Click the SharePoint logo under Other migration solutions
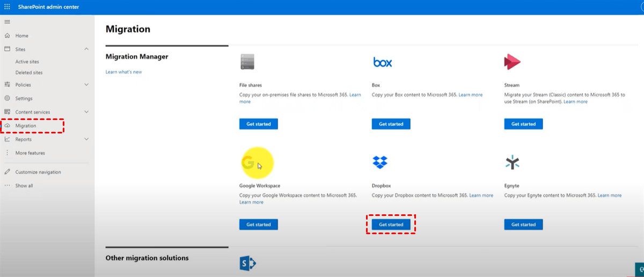This screenshot has width=644, height=277. pos(247,263)
